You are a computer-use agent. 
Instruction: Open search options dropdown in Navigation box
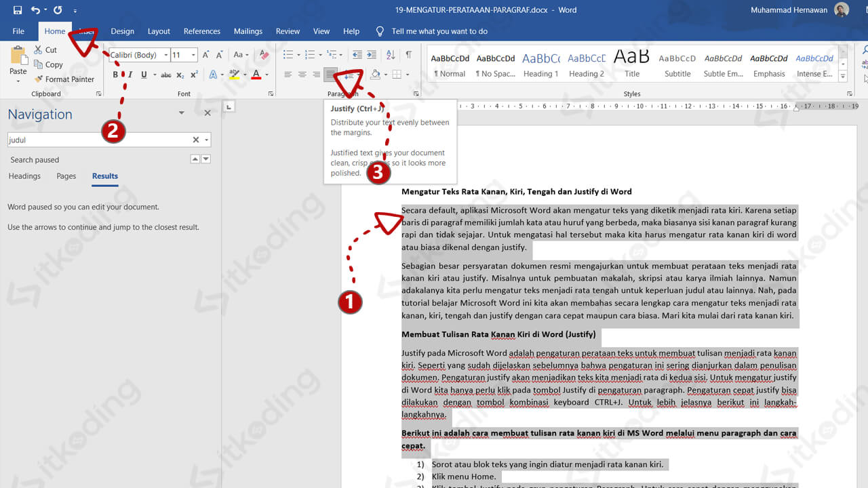[207, 140]
